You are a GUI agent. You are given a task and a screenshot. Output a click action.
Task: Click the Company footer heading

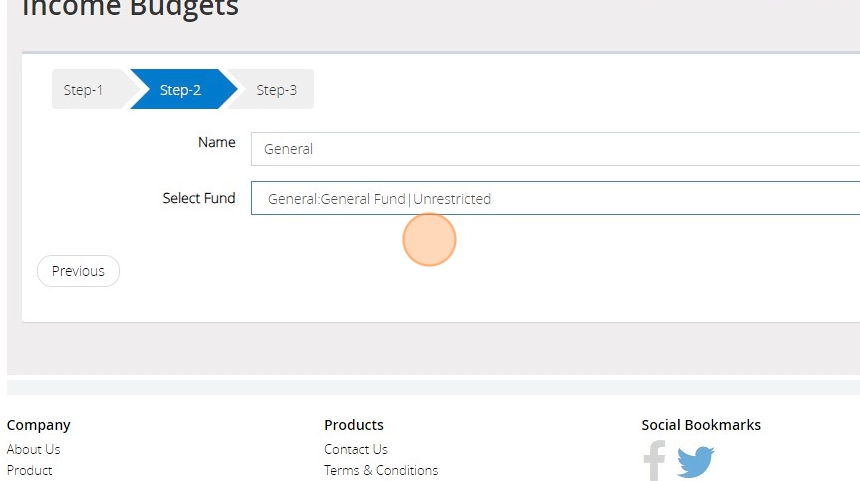coord(38,425)
